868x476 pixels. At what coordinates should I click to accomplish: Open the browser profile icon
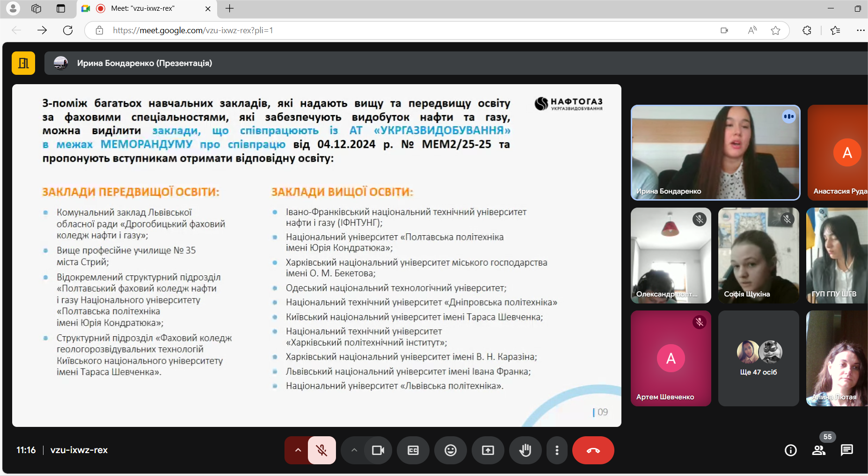pos(13,8)
